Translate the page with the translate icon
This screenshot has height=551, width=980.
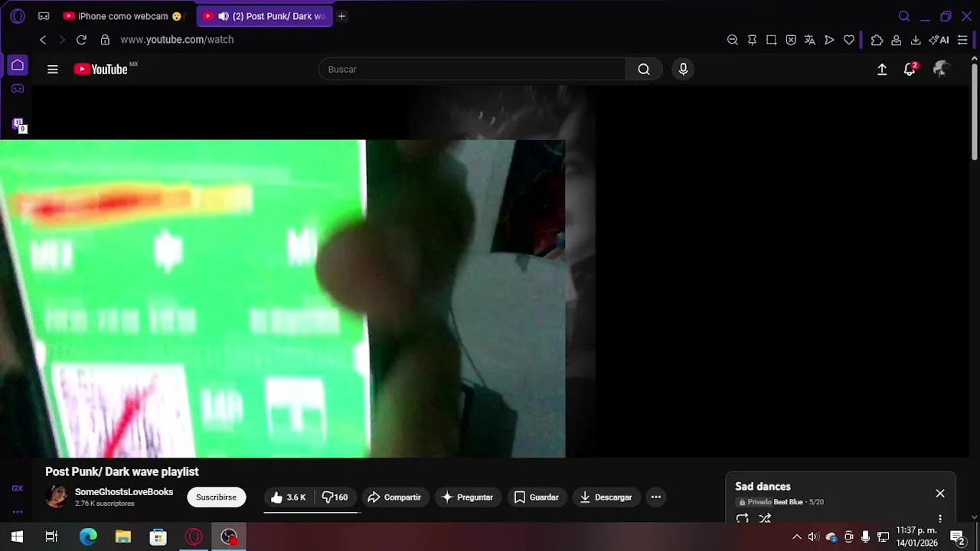pos(810,40)
